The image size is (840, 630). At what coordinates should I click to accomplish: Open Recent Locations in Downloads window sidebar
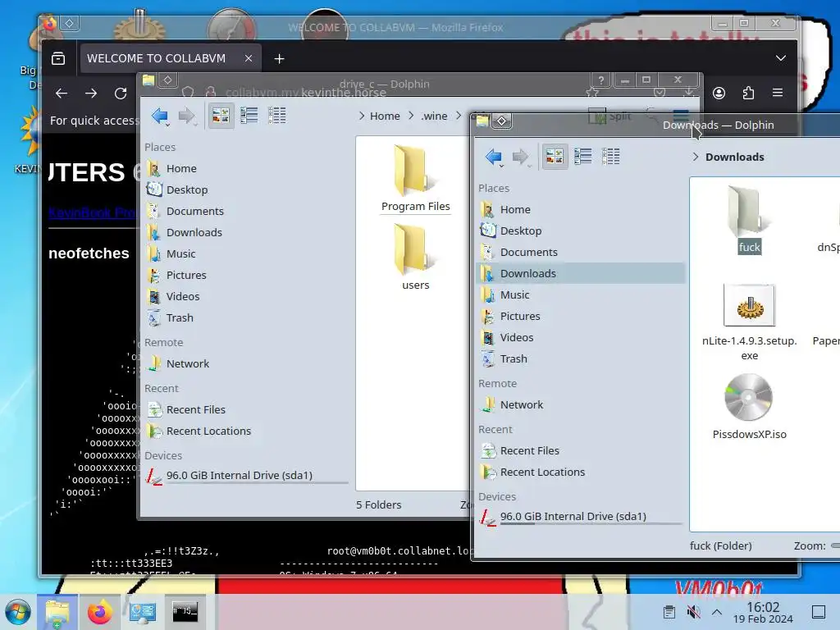581,472
